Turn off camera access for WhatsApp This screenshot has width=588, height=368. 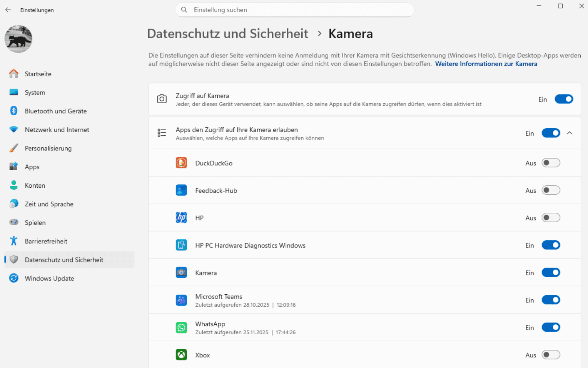(551, 327)
